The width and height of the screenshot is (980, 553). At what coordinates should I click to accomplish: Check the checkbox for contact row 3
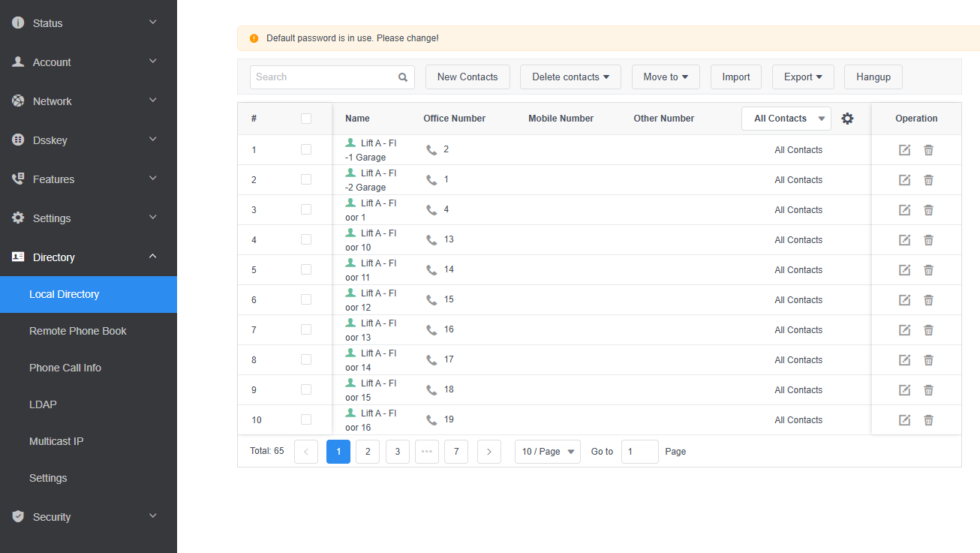point(306,209)
